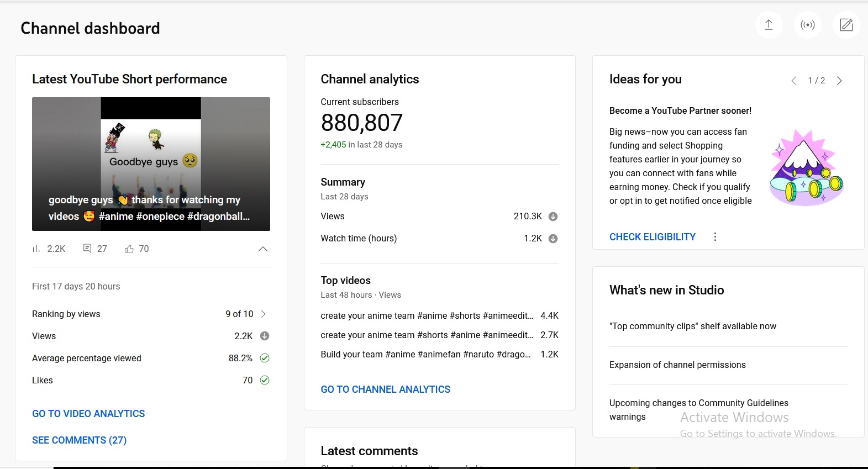Open Expansion of channel permissions news item
The image size is (868, 469).
(677, 365)
